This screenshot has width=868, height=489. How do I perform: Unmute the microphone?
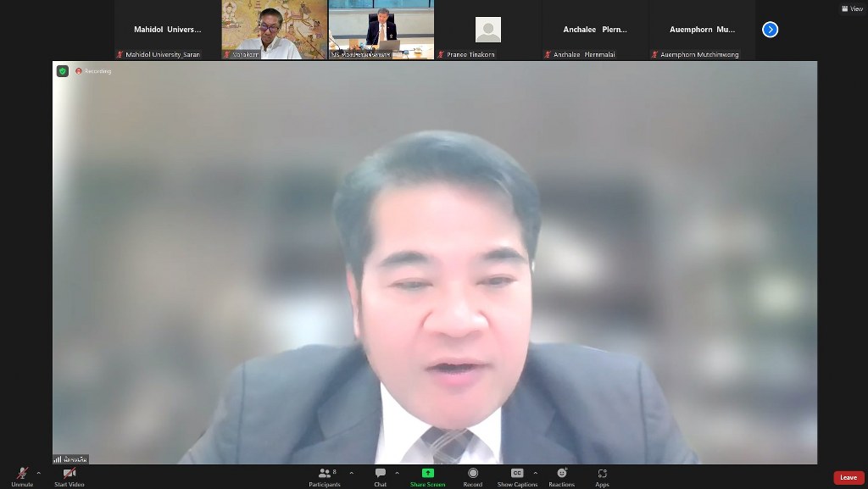22,475
